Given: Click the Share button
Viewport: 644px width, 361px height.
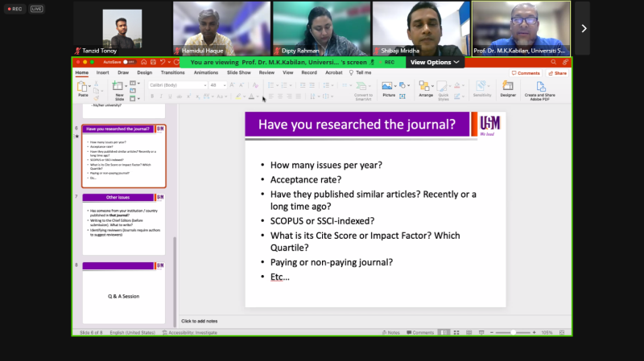Looking at the screenshot, I should point(557,73).
